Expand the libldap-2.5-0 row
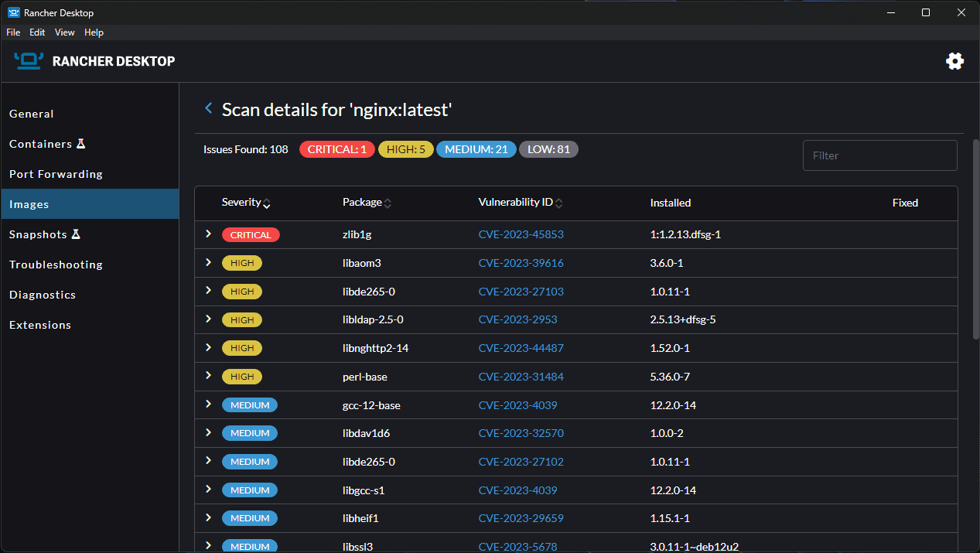980x553 pixels. click(208, 319)
